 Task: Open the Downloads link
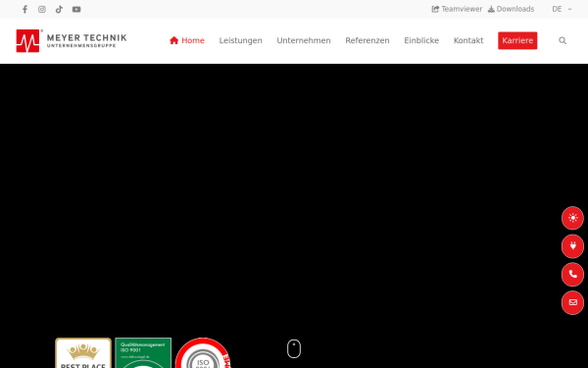click(512, 9)
